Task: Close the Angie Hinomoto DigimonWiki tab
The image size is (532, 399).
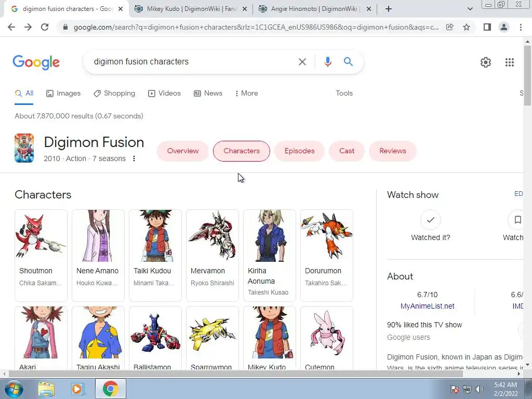Action: [x=369, y=9]
